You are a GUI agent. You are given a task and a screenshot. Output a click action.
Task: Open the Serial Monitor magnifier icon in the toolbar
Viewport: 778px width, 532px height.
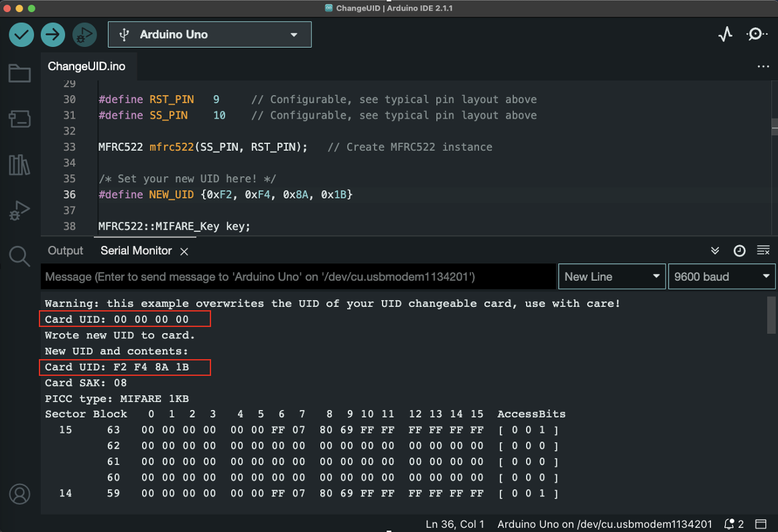click(756, 34)
